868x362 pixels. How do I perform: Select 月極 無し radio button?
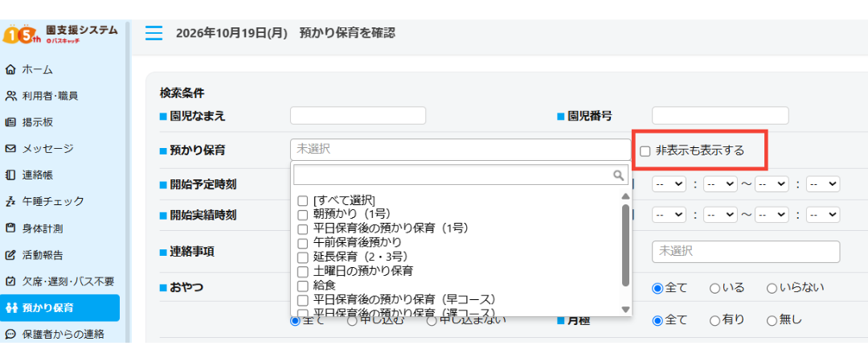tap(772, 321)
